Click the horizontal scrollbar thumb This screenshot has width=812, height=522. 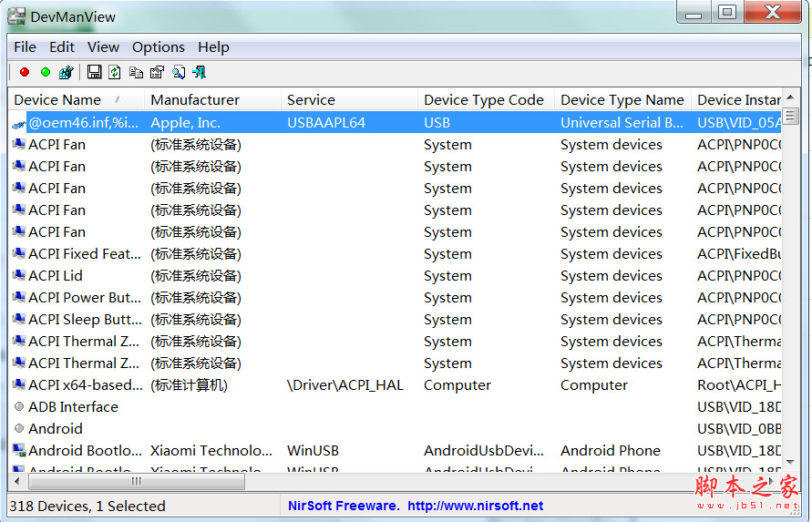(137, 481)
